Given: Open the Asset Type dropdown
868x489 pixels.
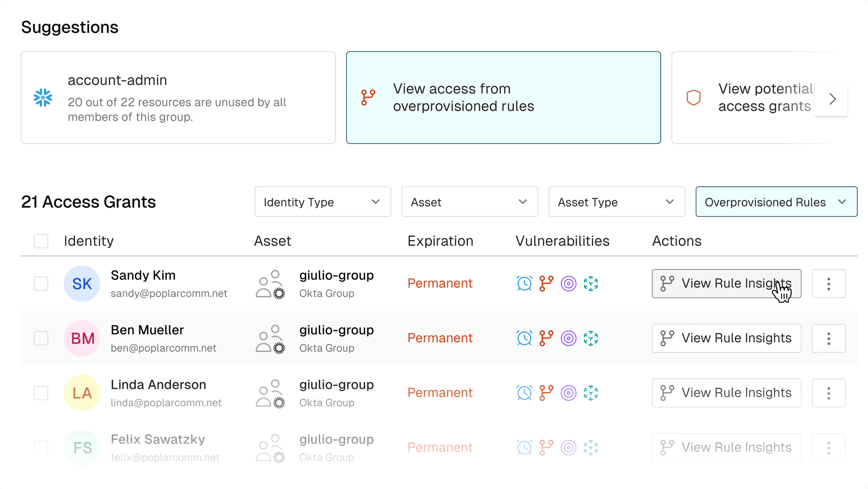Looking at the screenshot, I should (616, 202).
